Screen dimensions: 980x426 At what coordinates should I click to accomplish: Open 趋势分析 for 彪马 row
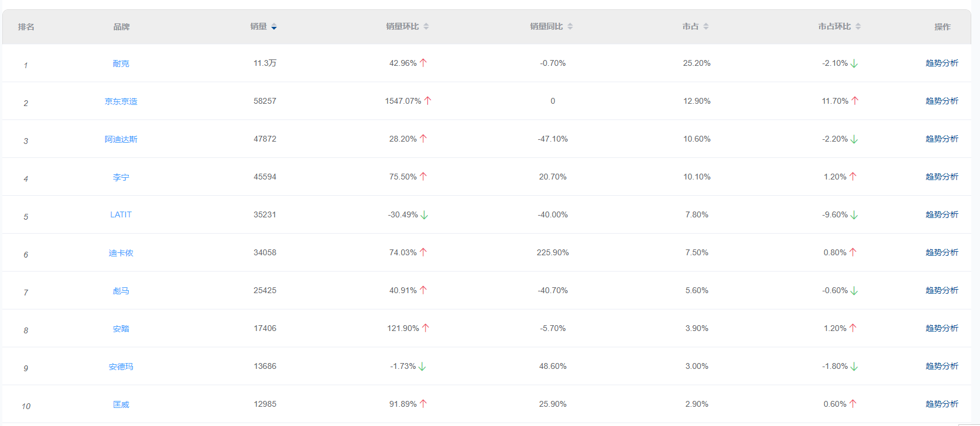[x=942, y=291]
